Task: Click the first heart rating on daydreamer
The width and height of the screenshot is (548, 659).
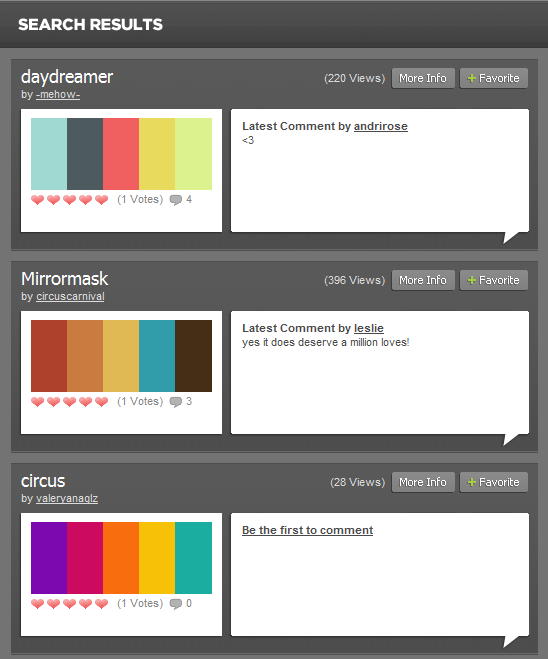Action: pyautogui.click(x=37, y=200)
